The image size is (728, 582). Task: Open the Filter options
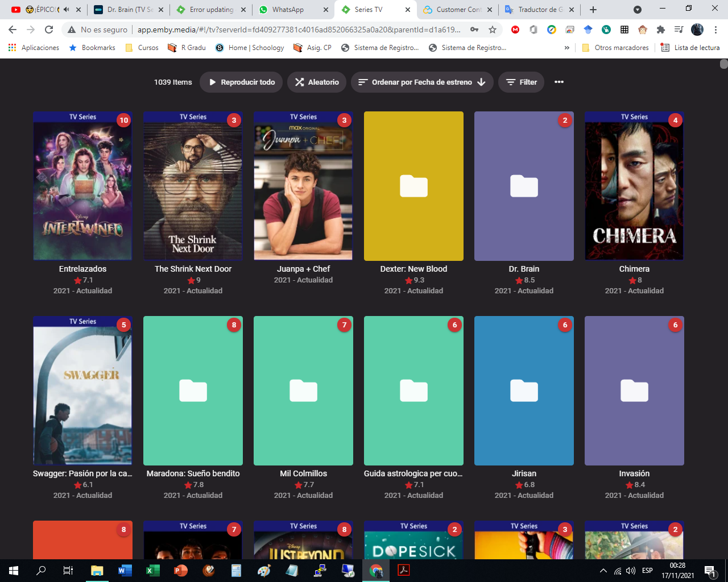coord(522,82)
